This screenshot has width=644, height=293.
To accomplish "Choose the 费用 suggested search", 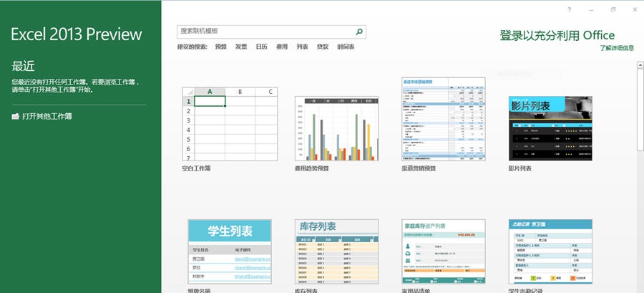I will [282, 47].
